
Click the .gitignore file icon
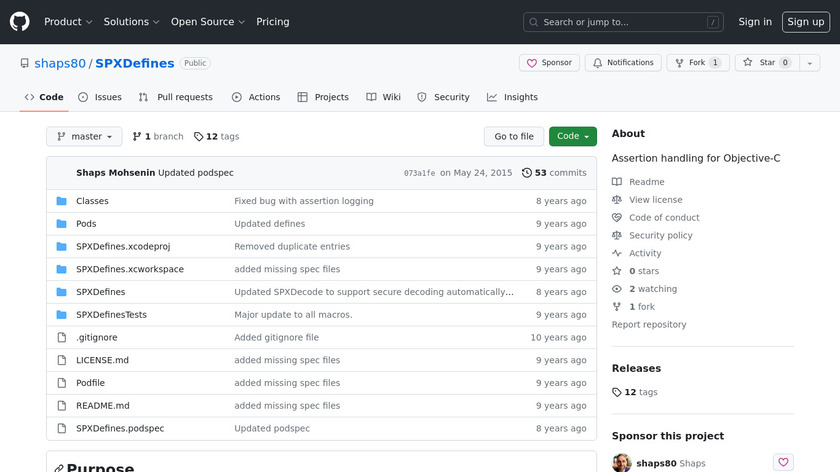[62, 338]
